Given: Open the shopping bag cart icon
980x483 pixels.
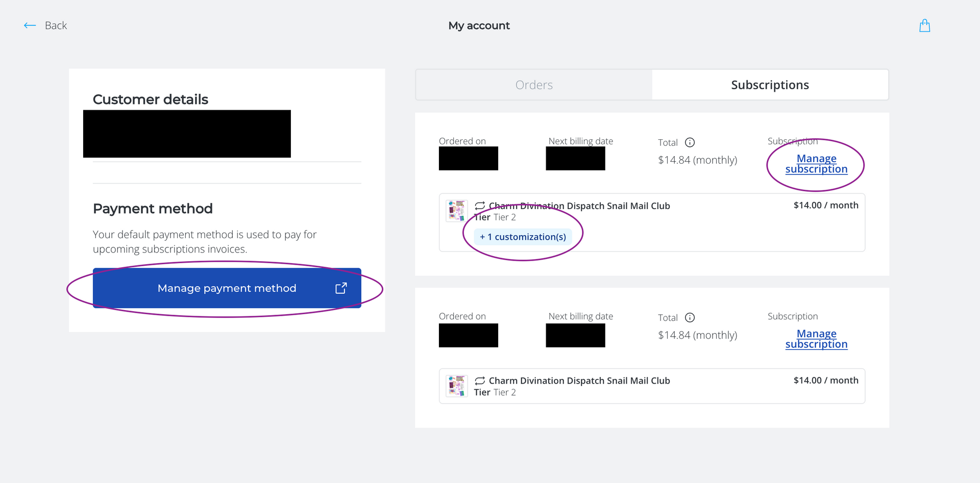Looking at the screenshot, I should coord(924,26).
